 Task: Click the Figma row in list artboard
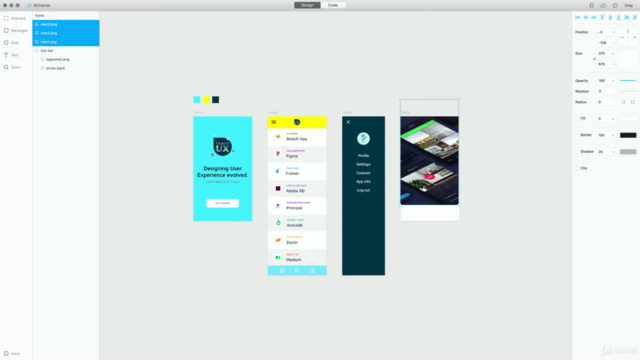point(297,154)
